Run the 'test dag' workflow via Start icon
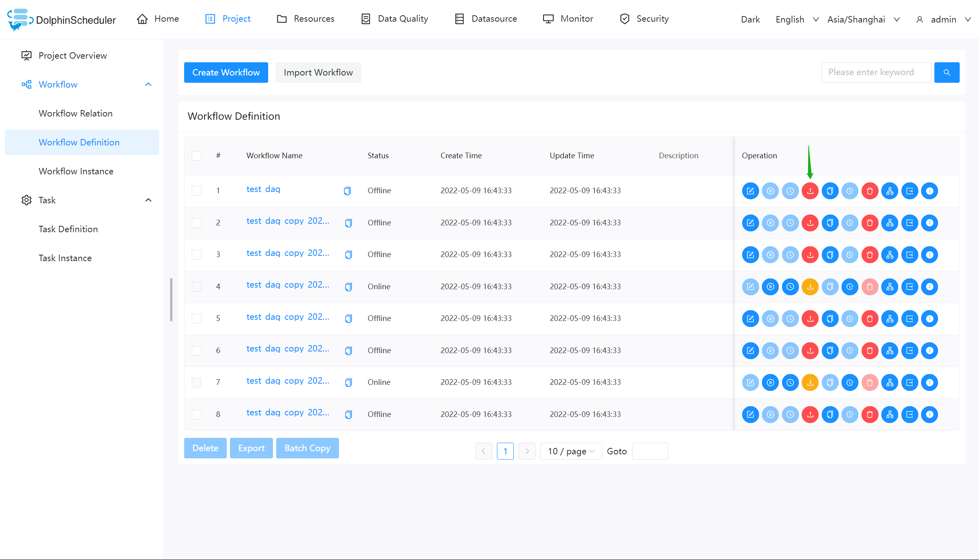This screenshot has height=560, width=979. pyautogui.click(x=770, y=191)
